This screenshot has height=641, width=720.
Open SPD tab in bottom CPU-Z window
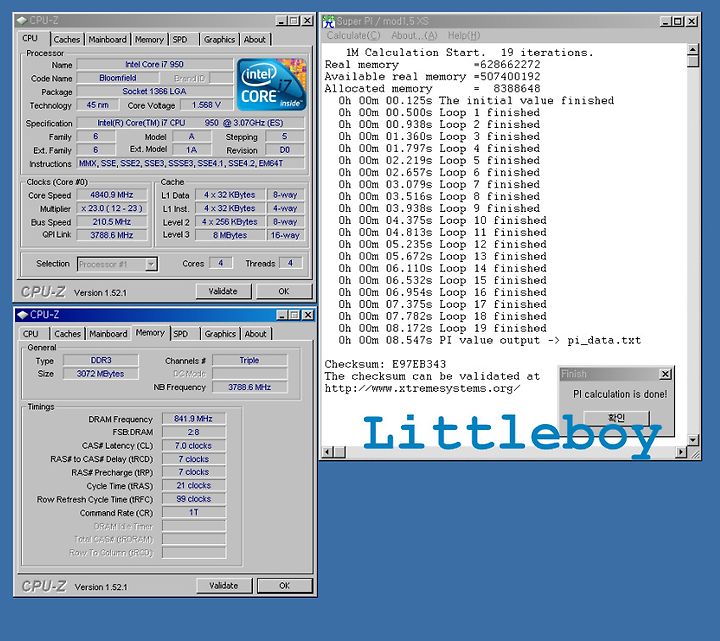point(181,334)
